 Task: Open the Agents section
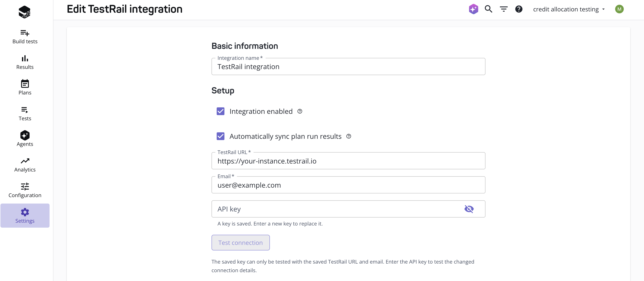click(x=25, y=139)
